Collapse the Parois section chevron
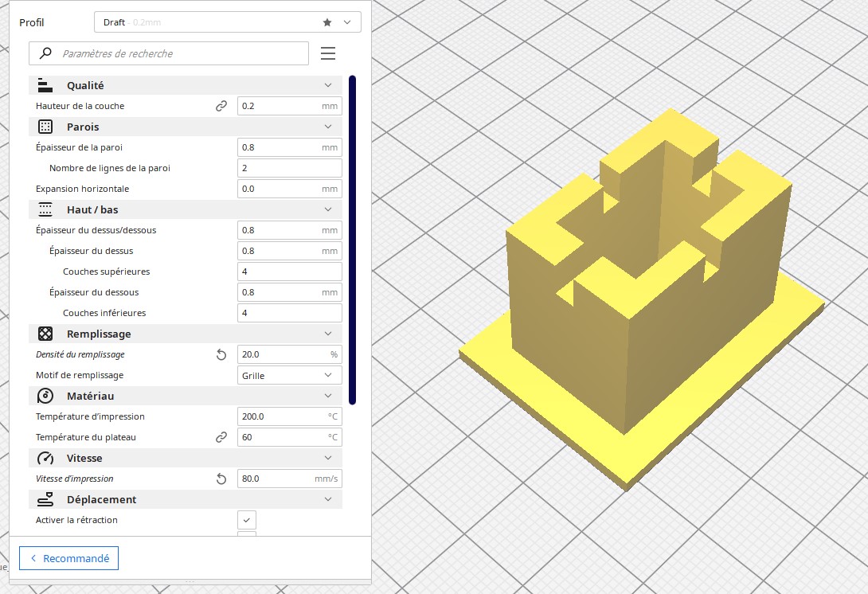Screen dimensions: 868x594 tap(328, 127)
